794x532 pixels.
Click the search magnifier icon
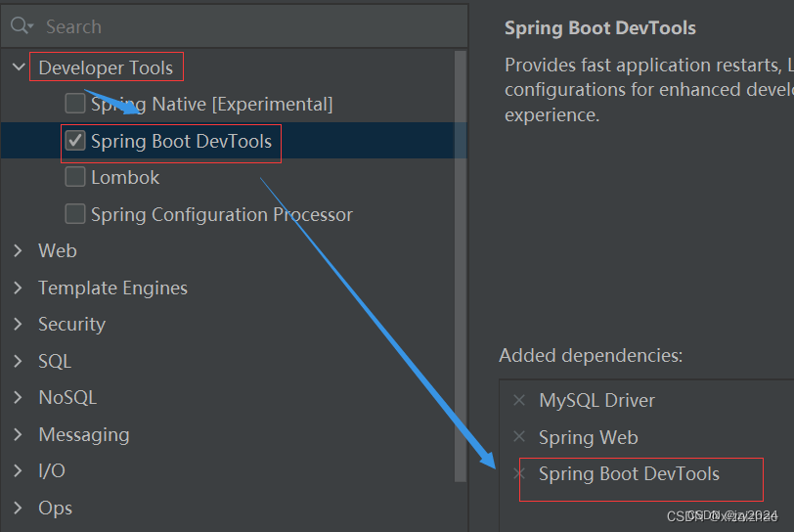(21, 25)
